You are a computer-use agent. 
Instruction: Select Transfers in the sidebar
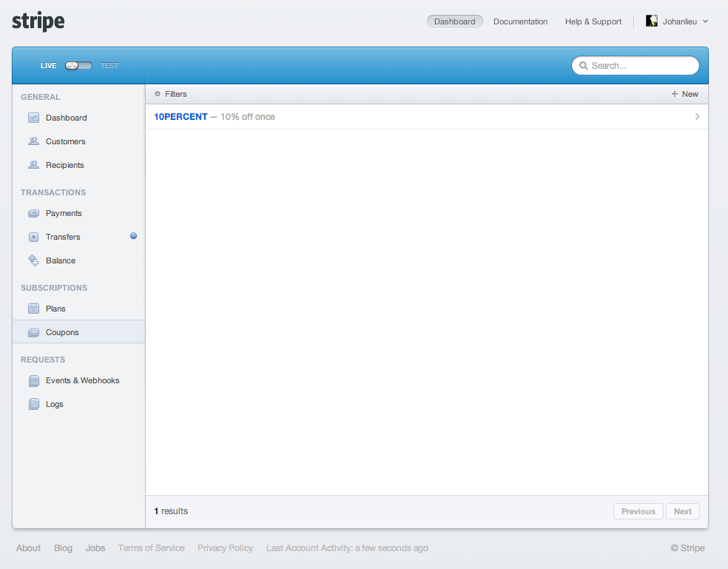[63, 237]
